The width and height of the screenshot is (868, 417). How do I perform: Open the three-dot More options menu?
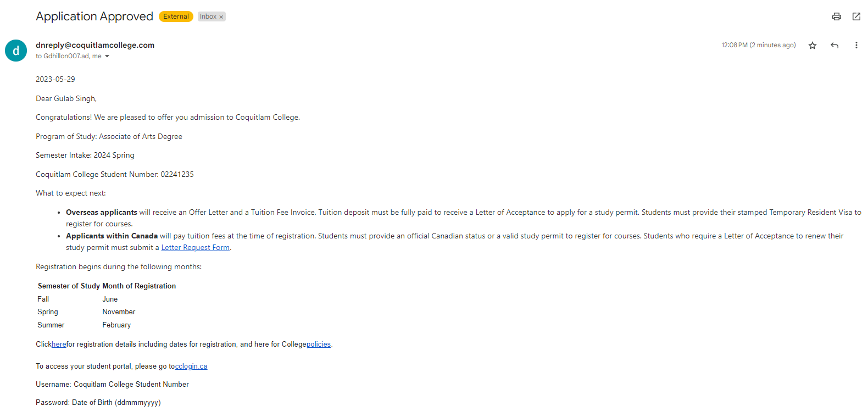point(856,46)
